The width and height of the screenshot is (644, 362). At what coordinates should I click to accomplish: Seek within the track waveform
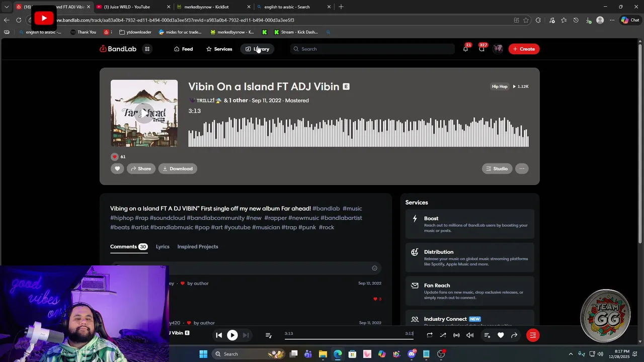(358, 132)
